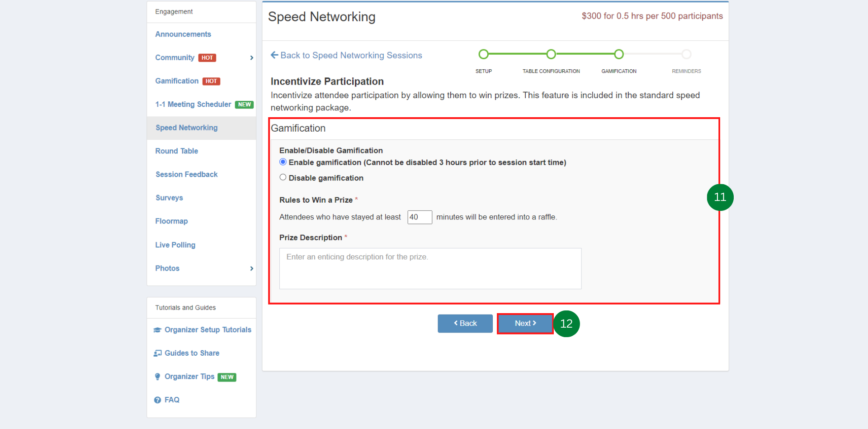
Task: Click the Prize Description text area
Action: point(430,268)
